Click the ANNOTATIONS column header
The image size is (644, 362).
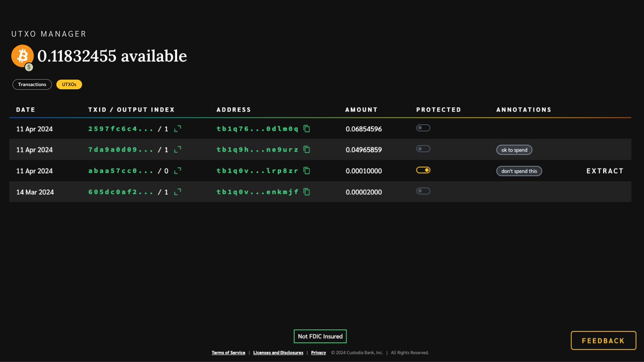[524, 109]
